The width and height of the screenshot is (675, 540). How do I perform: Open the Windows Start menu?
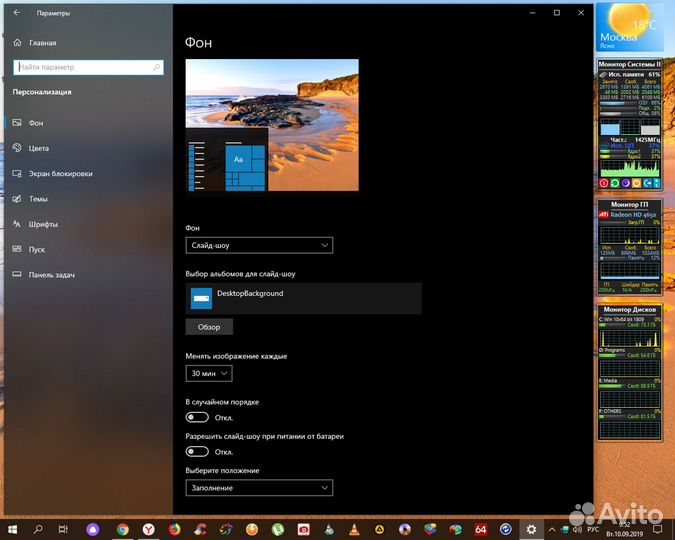tap(12, 529)
